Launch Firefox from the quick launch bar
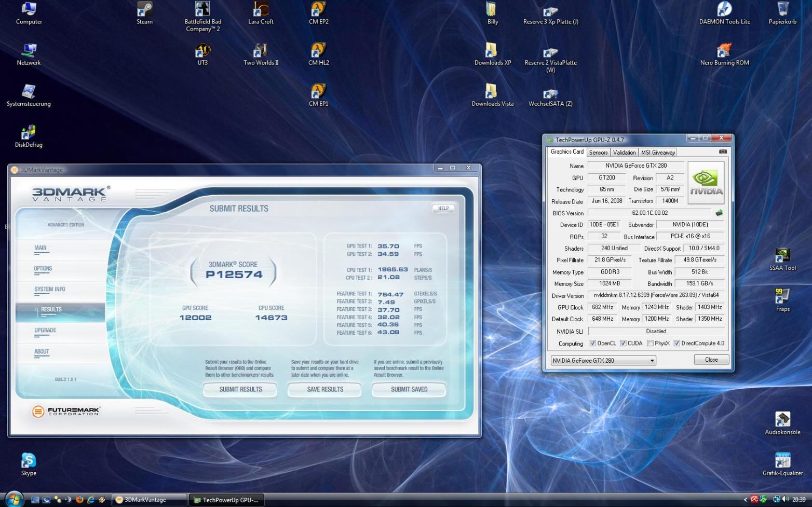812x507 pixels. point(79,500)
